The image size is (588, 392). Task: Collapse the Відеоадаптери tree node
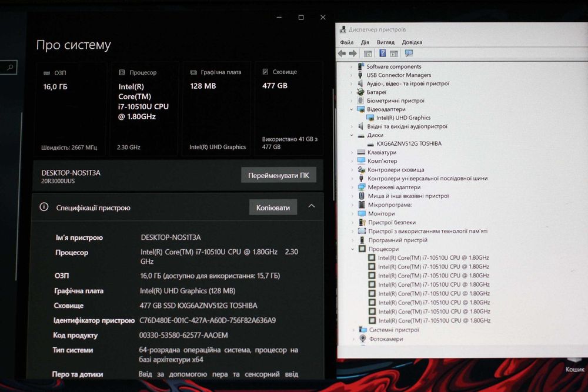(352, 109)
